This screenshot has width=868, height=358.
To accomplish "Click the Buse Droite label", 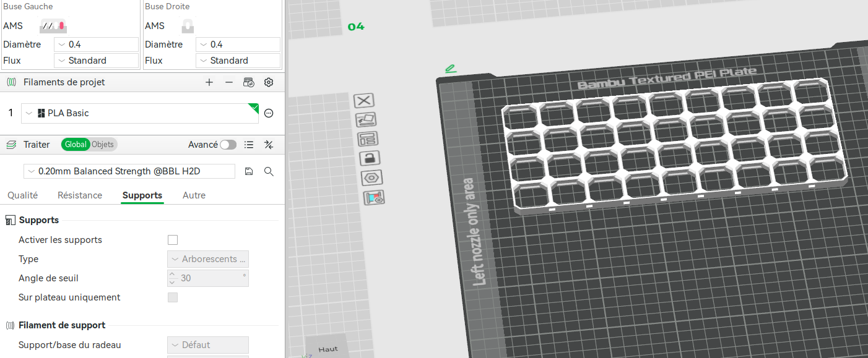I will click(167, 6).
